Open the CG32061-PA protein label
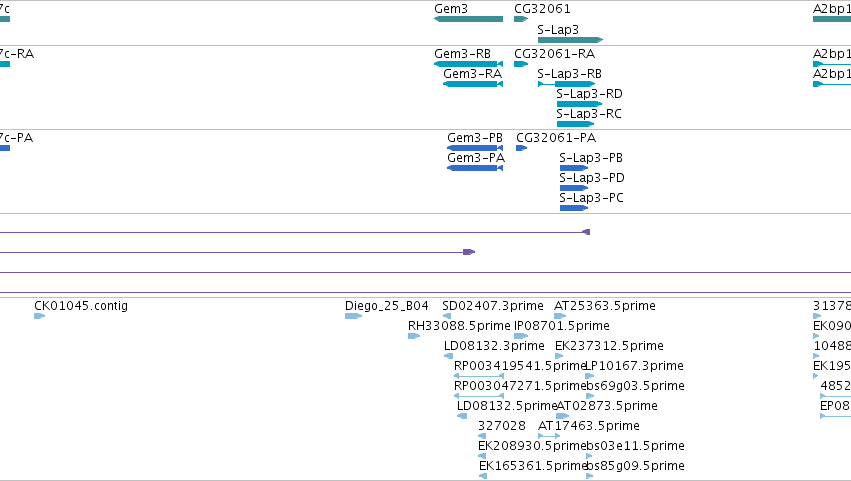This screenshot has width=851, height=481. point(556,138)
